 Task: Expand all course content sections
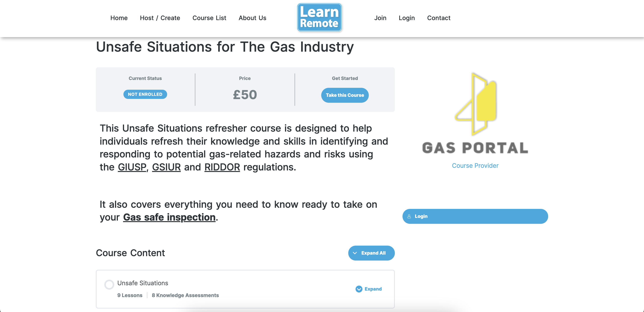371,253
